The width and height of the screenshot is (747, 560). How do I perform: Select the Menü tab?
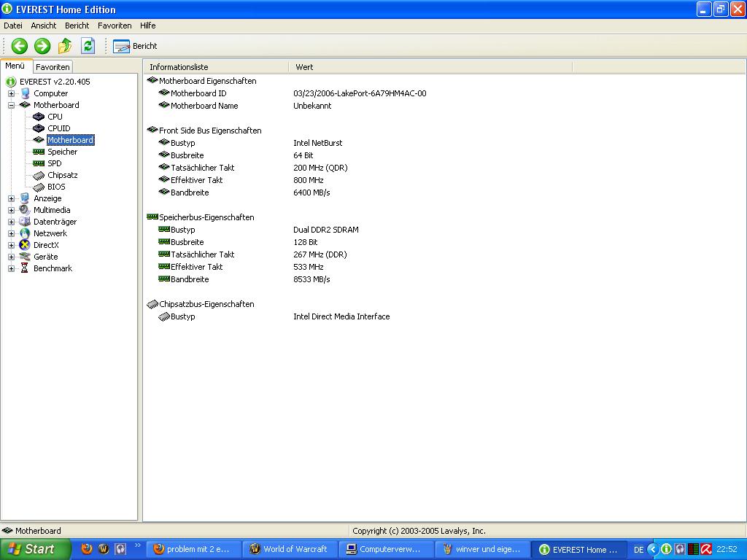pyautogui.click(x=15, y=66)
